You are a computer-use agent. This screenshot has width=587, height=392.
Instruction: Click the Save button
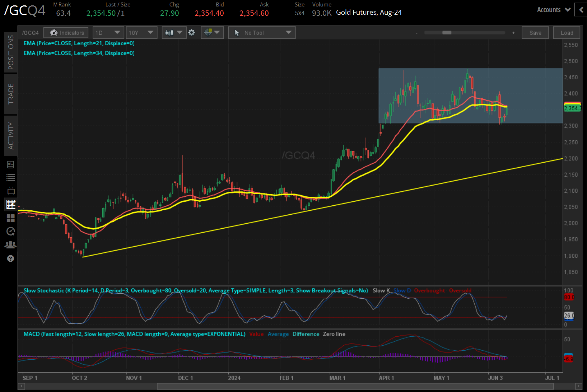[x=535, y=32]
